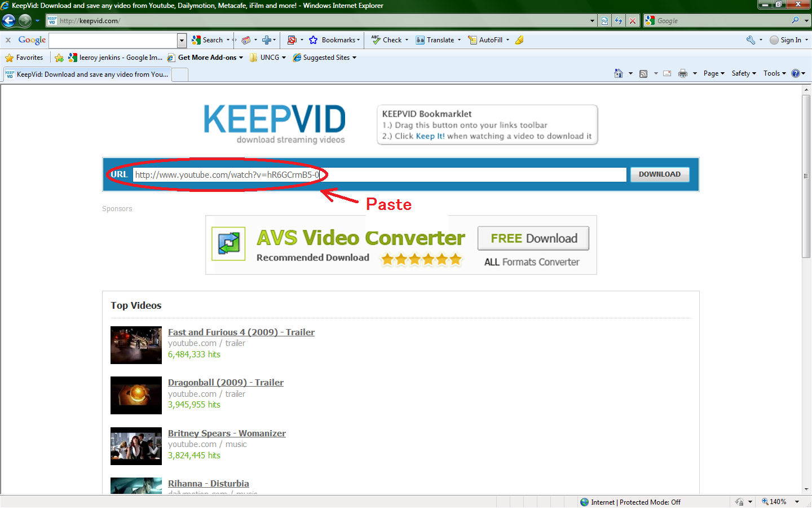Click the DOWNLOAD button
This screenshot has height=508, width=812.
[660, 174]
